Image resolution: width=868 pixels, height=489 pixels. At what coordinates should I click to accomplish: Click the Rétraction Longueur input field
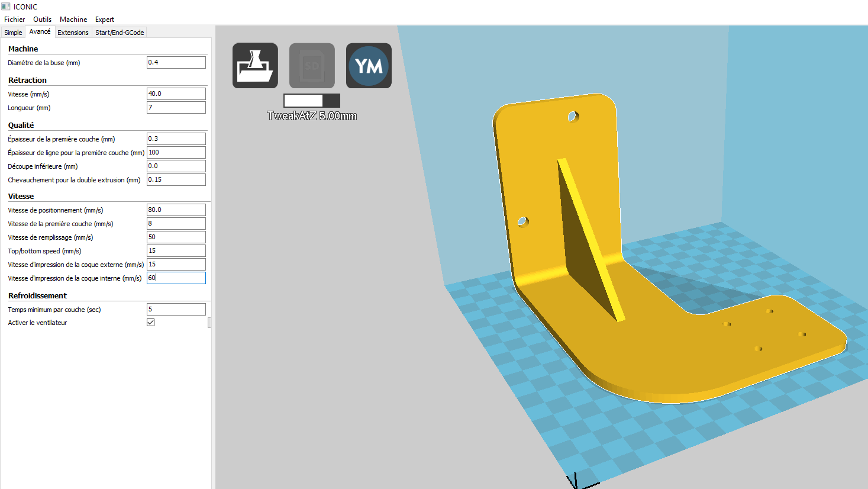tap(176, 107)
